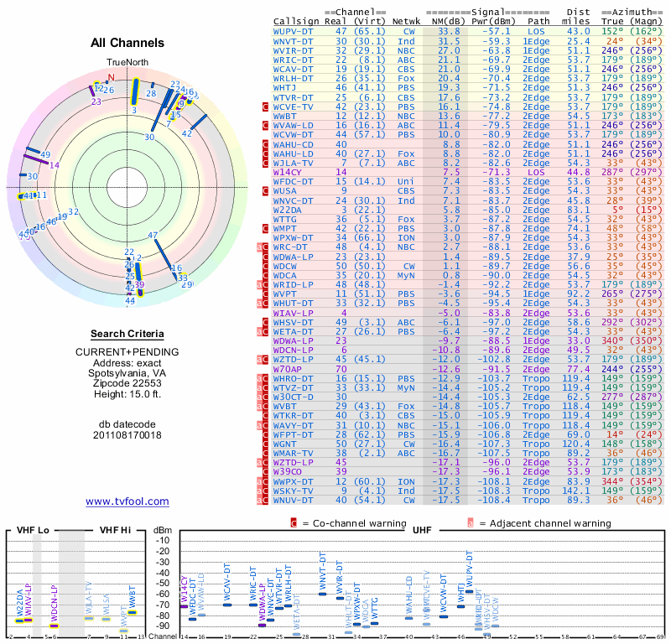Click the co-channel warning legend icon

coord(294,523)
